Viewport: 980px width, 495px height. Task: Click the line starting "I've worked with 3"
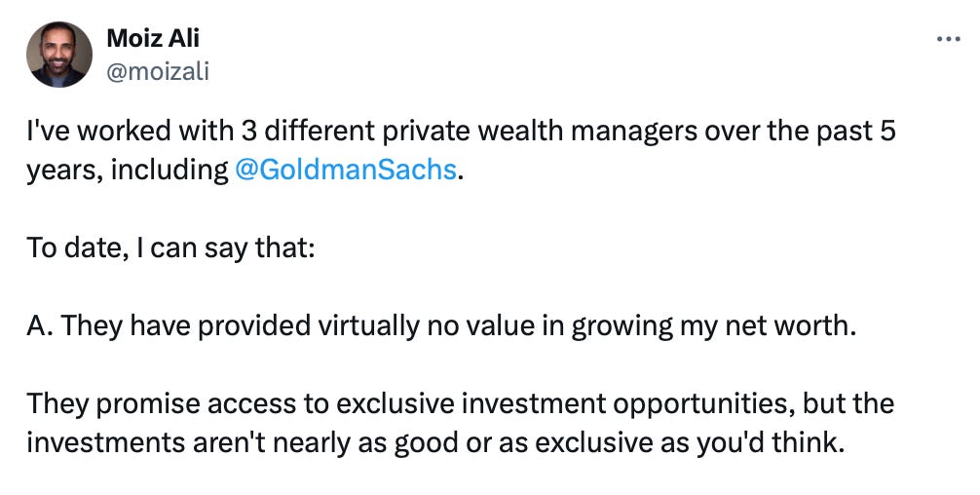461,132
